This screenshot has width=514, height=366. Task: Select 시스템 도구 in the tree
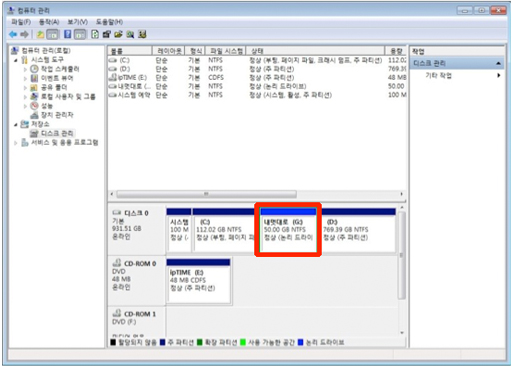click(47, 60)
